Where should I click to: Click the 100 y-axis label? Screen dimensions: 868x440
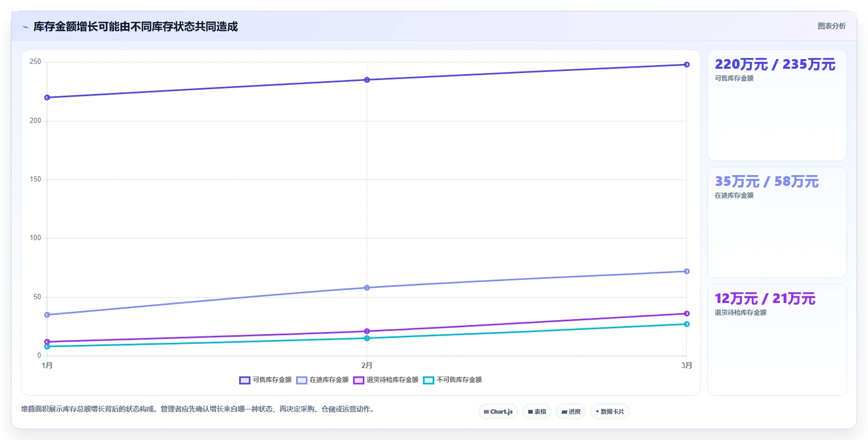tap(35, 238)
